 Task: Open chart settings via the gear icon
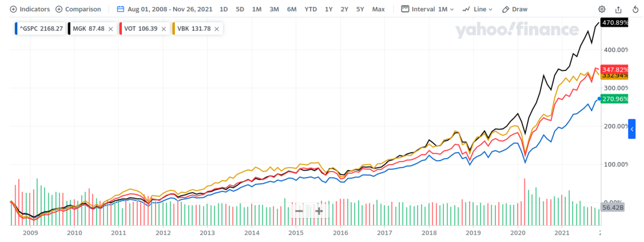pos(602,9)
